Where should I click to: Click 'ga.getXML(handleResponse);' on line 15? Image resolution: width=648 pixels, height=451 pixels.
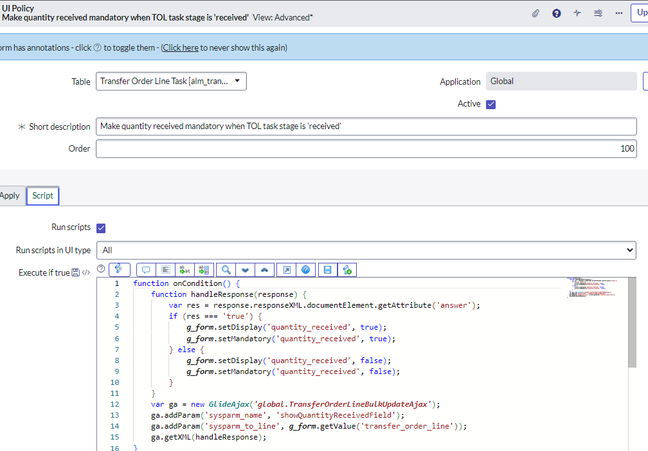[x=209, y=437]
